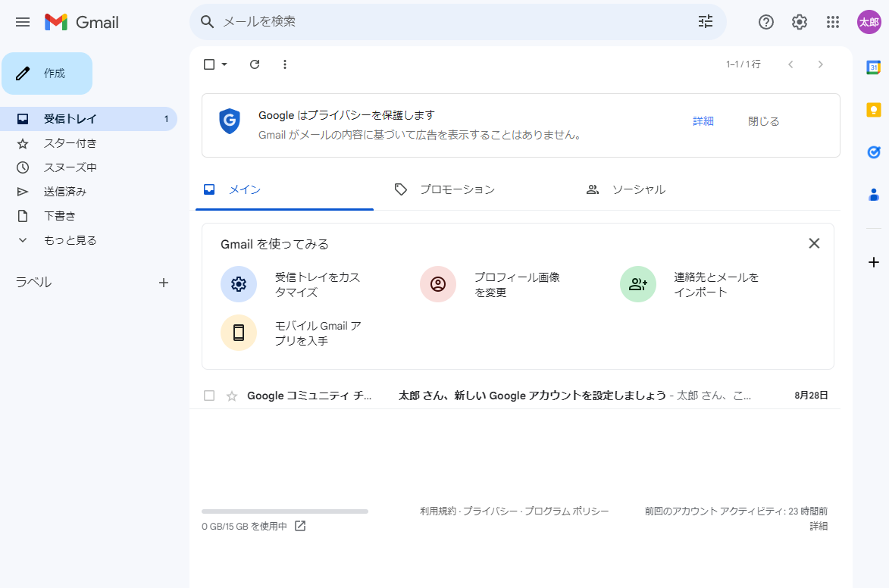889x588 pixels.
Task: Go to the next page of mail
Action: pyautogui.click(x=820, y=64)
